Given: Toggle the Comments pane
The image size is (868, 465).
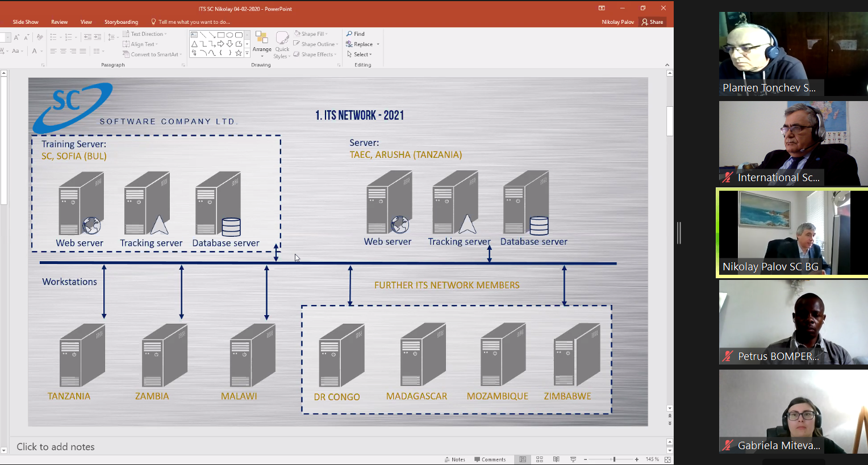Looking at the screenshot, I should [x=490, y=459].
